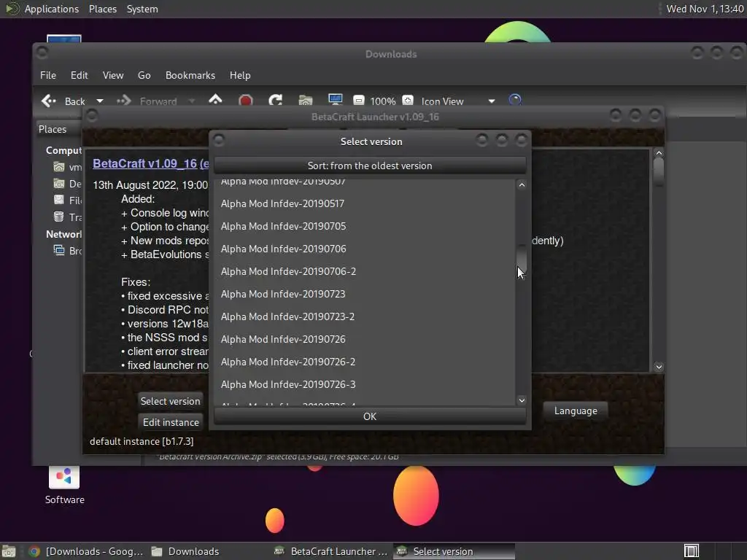Click show desktop icon in taskbar corner
Screen dimensions: 747x560
click(9, 551)
